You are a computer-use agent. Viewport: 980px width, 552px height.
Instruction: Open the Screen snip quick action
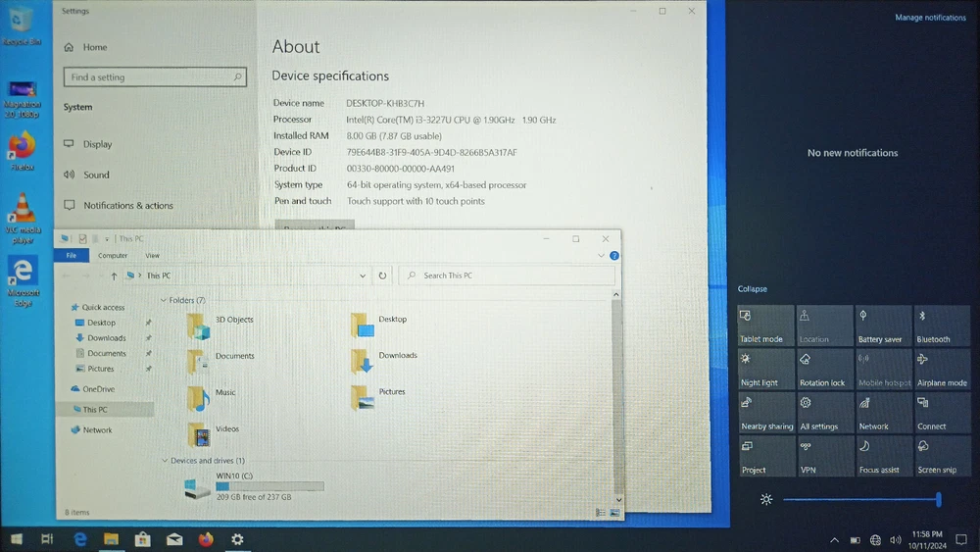click(942, 456)
